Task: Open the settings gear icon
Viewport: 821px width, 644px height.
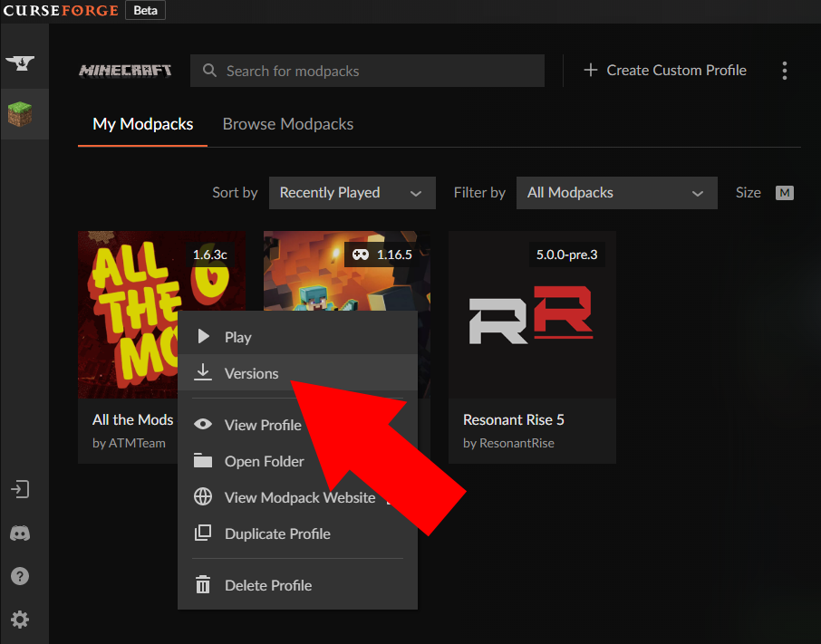Action: (x=20, y=620)
